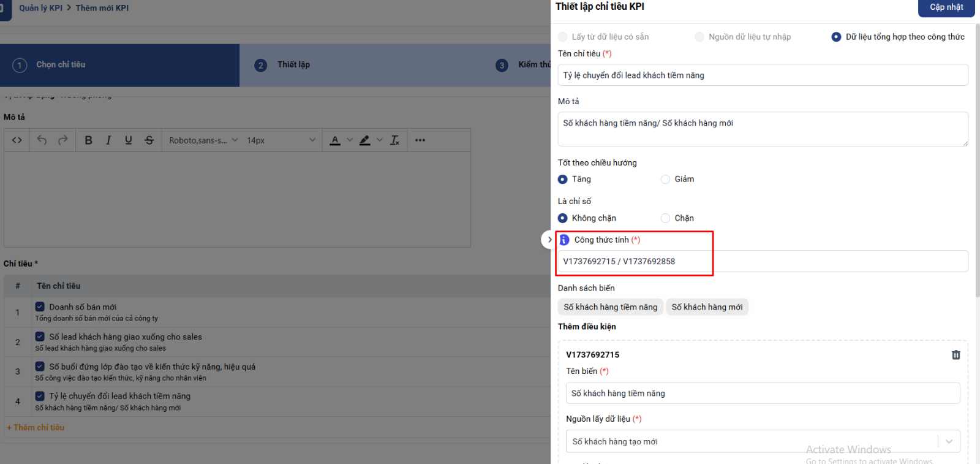Delete variable V1737692715 with trash icon

[x=956, y=355]
